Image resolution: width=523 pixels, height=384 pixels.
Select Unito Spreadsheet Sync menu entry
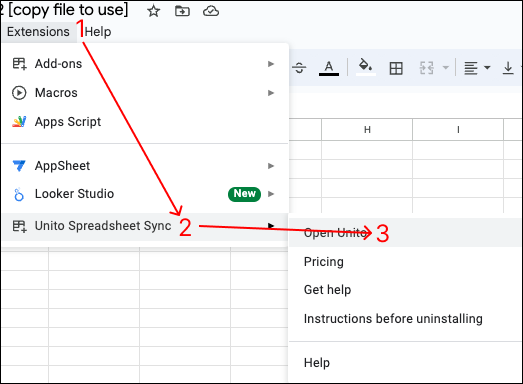tap(145, 226)
